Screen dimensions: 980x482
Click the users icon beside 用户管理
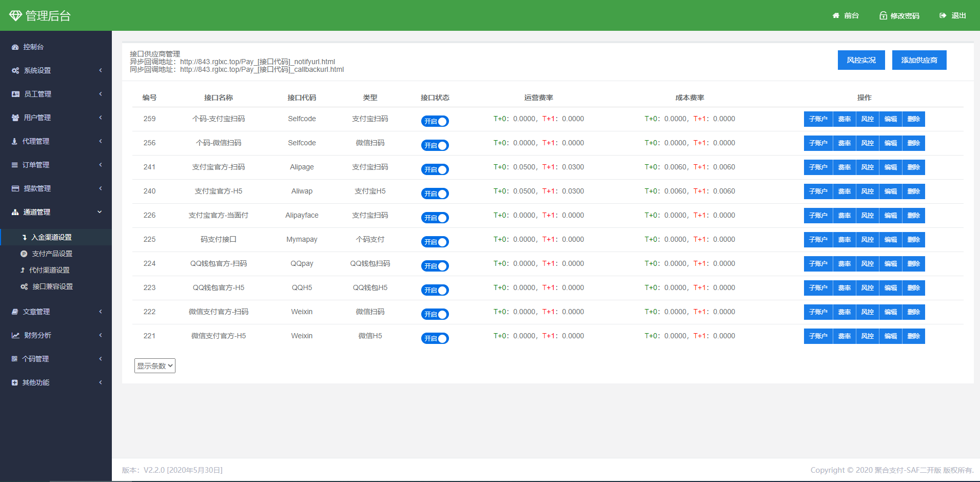(15, 118)
